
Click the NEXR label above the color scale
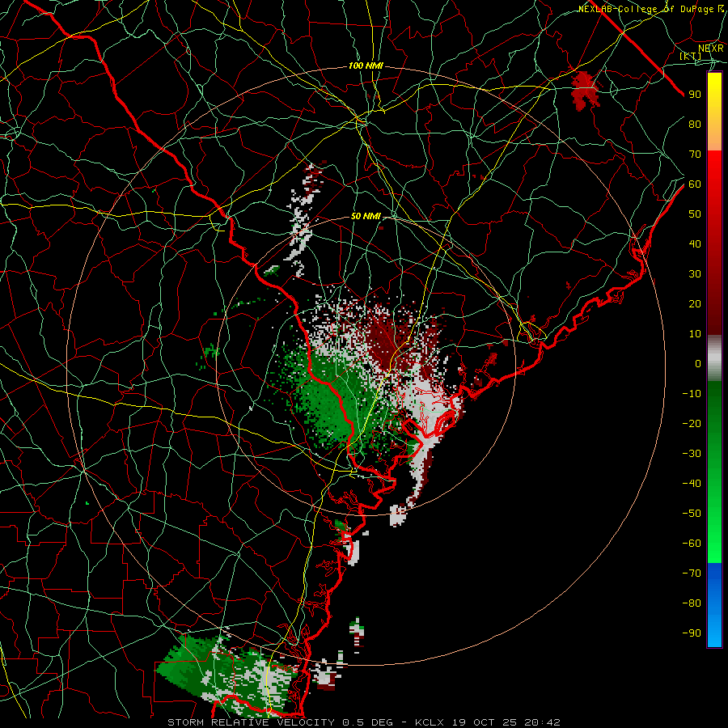711,49
